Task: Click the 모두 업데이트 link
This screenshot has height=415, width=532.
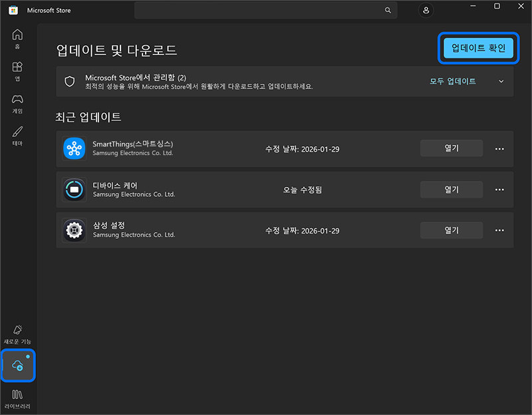Action: 452,80
